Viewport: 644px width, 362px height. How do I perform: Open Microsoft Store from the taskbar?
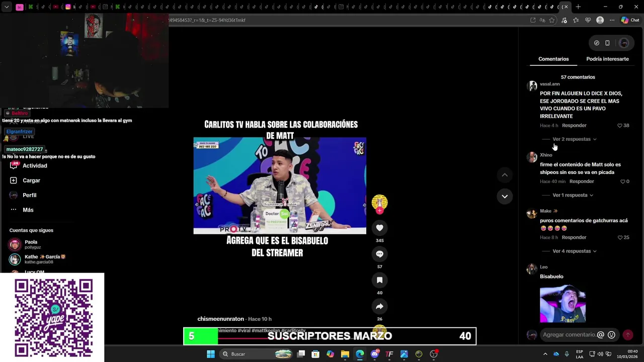pos(315,354)
